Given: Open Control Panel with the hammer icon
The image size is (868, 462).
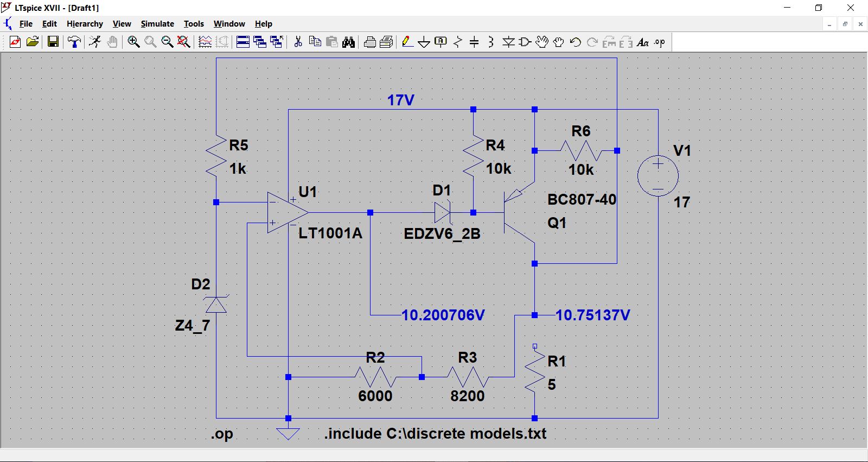Looking at the screenshot, I should pyautogui.click(x=74, y=42).
